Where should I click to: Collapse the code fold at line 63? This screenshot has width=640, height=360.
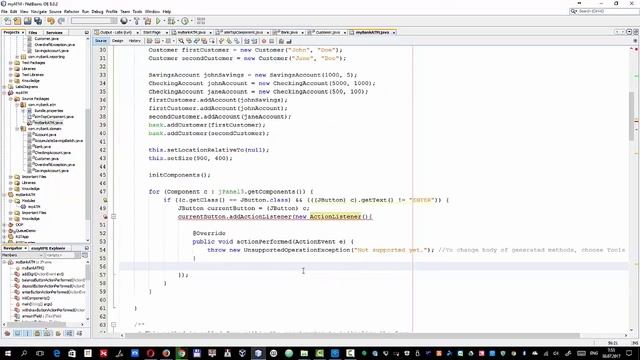113,325
